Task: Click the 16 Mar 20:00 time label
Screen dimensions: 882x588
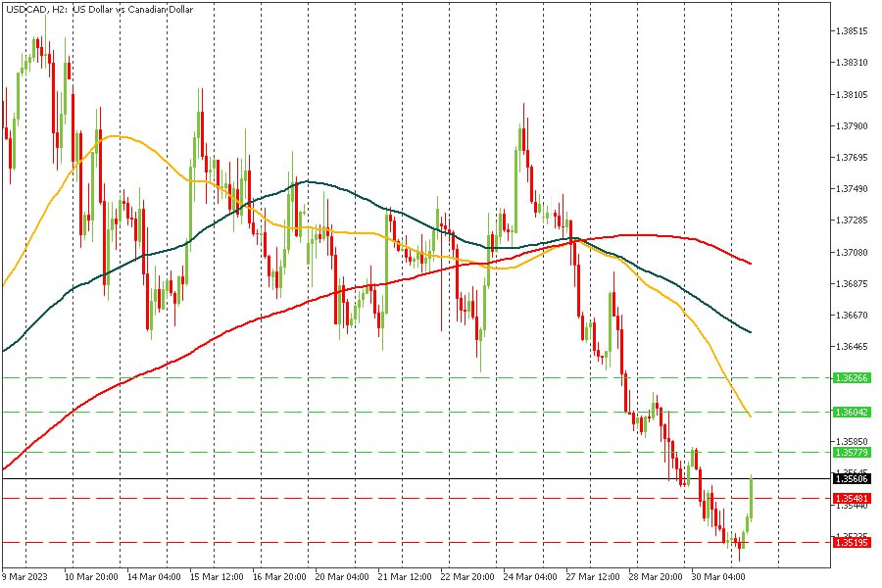Action: [x=279, y=577]
